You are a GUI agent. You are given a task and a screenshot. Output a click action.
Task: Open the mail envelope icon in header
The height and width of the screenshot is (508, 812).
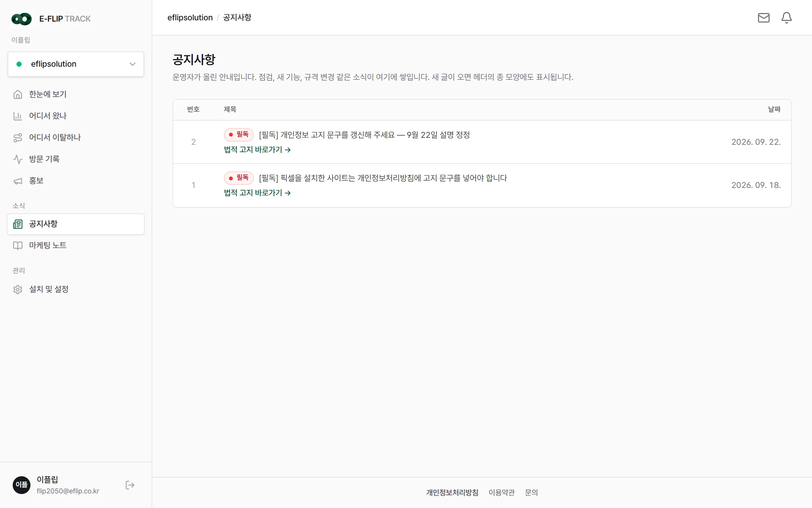[x=764, y=17]
